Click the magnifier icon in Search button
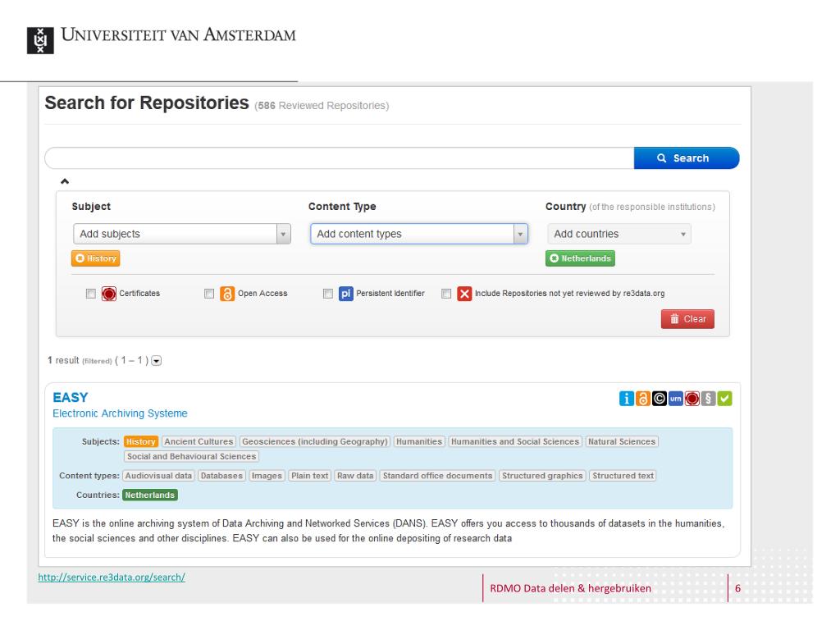 (662, 158)
